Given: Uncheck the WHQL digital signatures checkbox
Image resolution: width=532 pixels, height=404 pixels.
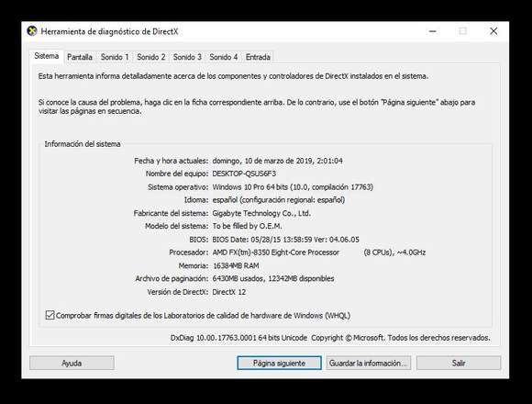Looking at the screenshot, I should [x=50, y=315].
